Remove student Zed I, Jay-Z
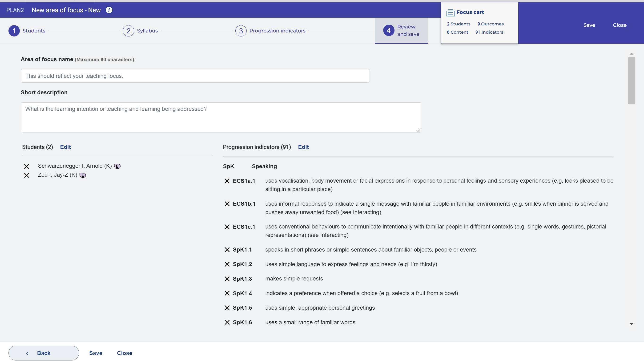 point(27,175)
